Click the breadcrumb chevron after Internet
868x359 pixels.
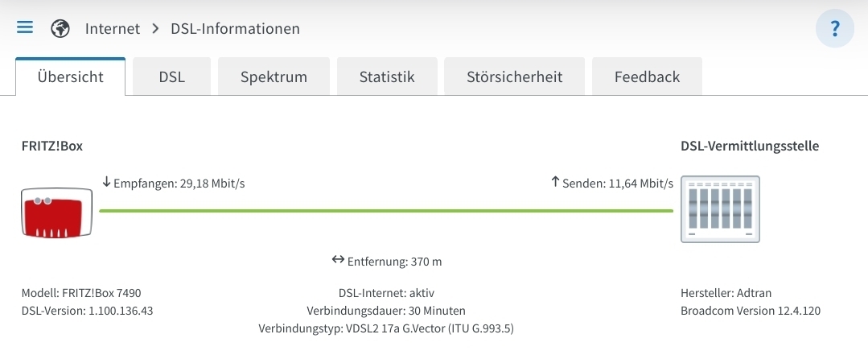pyautogui.click(x=155, y=28)
